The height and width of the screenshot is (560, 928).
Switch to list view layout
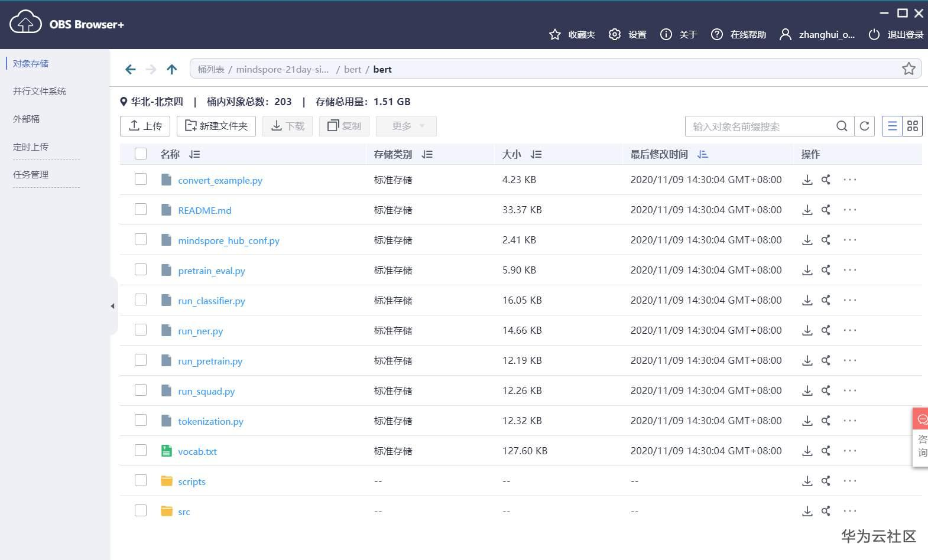[x=892, y=126]
